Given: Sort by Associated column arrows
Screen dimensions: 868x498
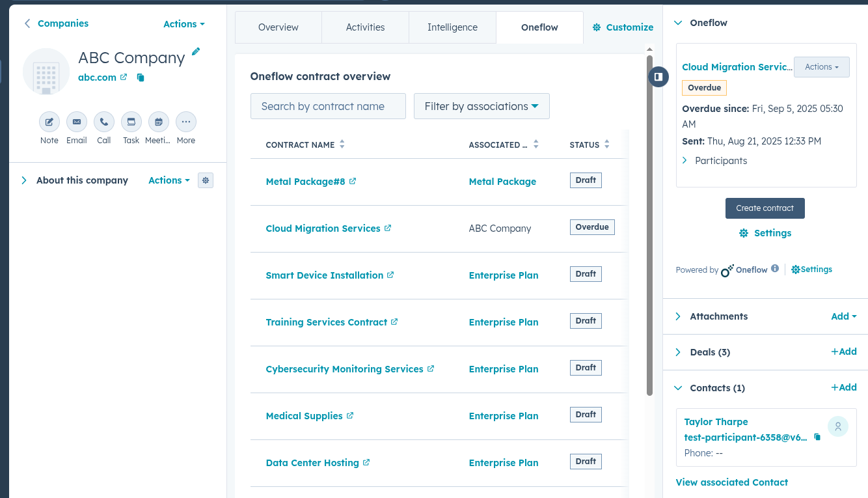Looking at the screenshot, I should pyautogui.click(x=536, y=145).
